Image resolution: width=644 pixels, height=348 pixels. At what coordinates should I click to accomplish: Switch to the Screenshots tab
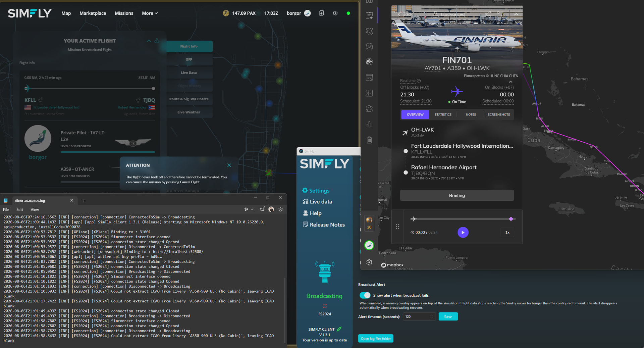(x=499, y=114)
